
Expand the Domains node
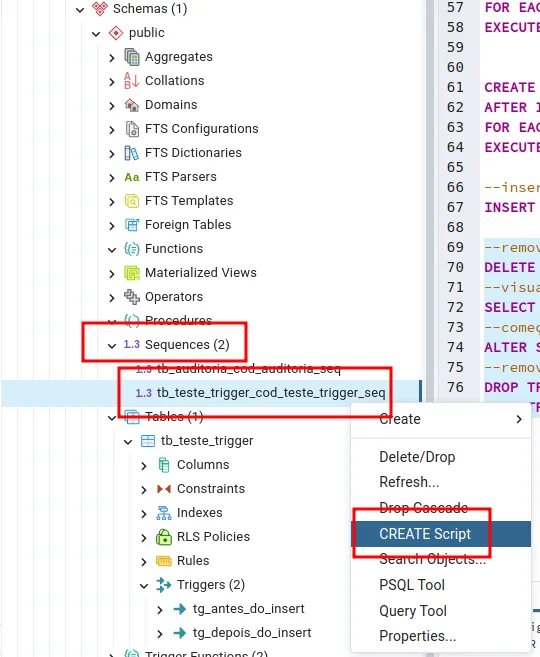112,106
